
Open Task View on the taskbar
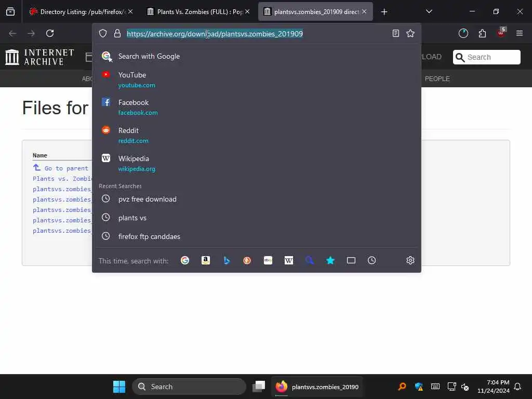pyautogui.click(x=259, y=387)
